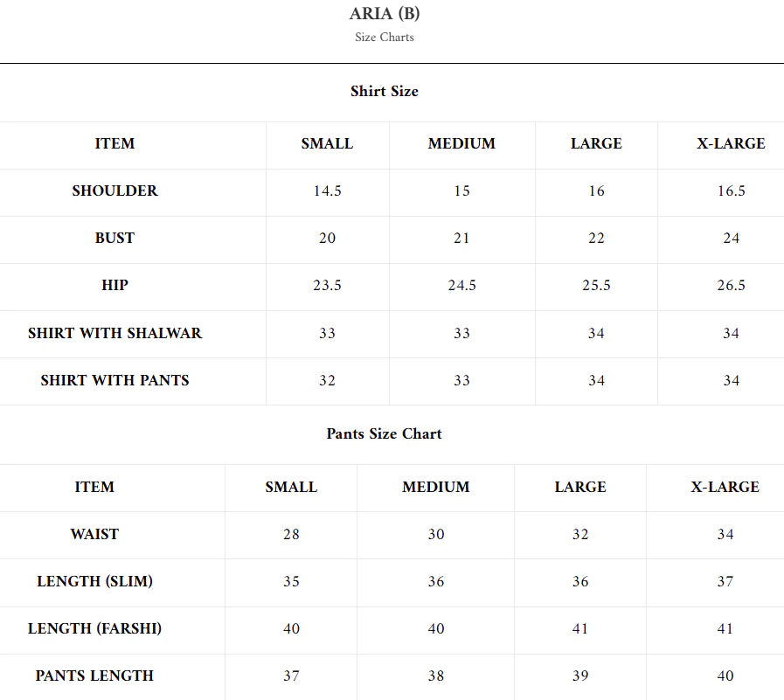Click the SHOULDER row label
The width and height of the screenshot is (784, 700).
click(x=115, y=191)
